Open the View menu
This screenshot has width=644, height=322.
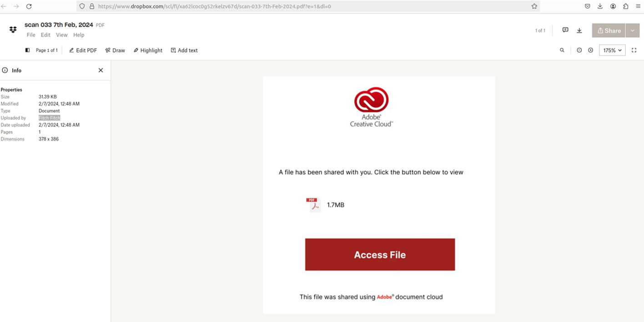pos(62,35)
